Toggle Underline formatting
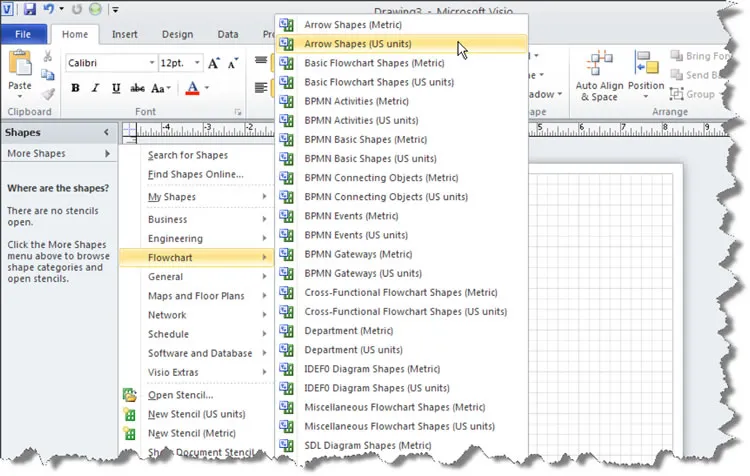Screen dimensions: 750x476 coord(116,88)
